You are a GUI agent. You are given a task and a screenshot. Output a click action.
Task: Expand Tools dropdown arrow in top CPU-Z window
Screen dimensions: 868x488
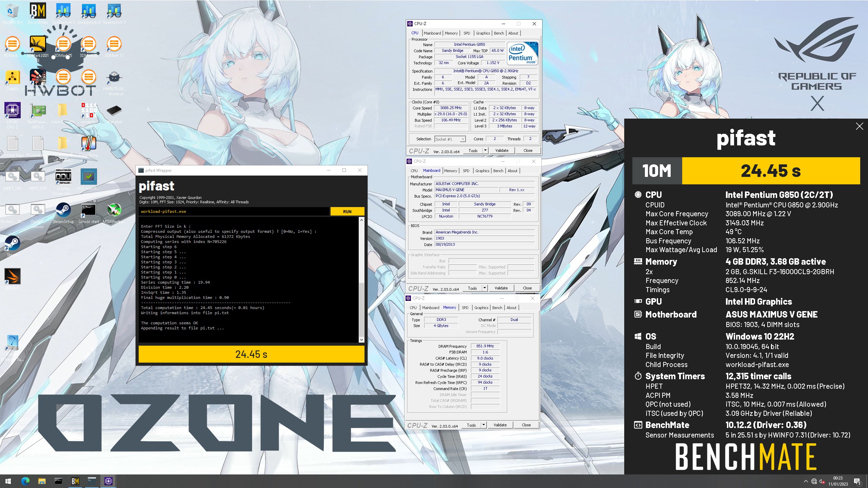485,150
